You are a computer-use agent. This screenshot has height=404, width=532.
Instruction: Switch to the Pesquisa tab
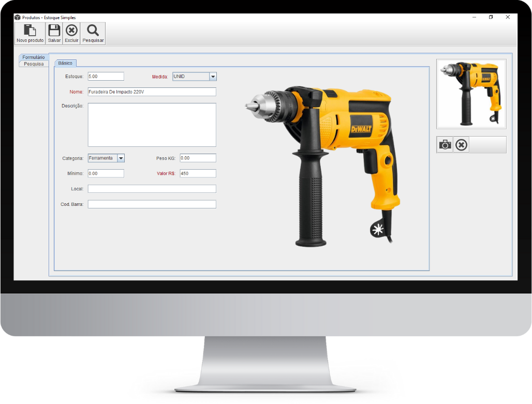pyautogui.click(x=34, y=64)
